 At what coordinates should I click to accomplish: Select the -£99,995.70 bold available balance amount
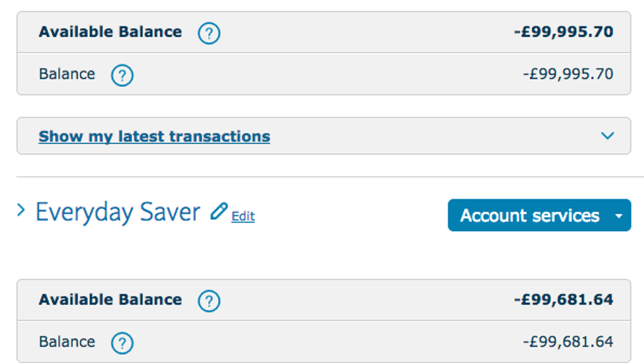coord(563,32)
